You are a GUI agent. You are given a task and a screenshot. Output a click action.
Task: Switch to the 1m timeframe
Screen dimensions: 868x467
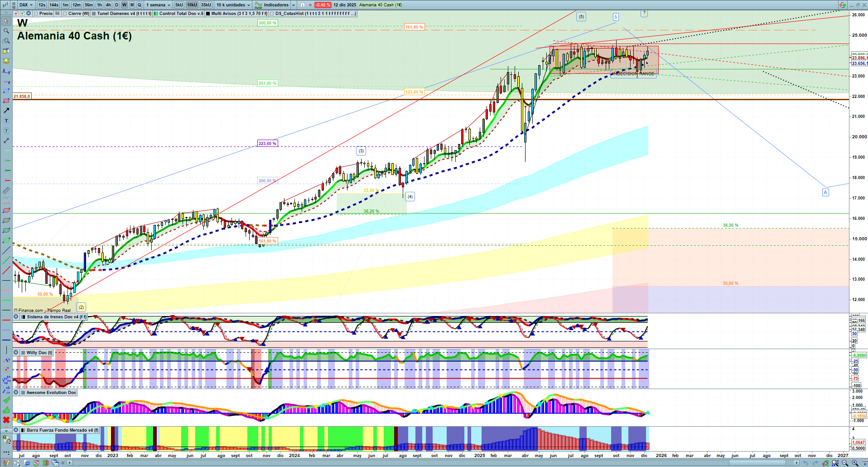coord(66,5)
